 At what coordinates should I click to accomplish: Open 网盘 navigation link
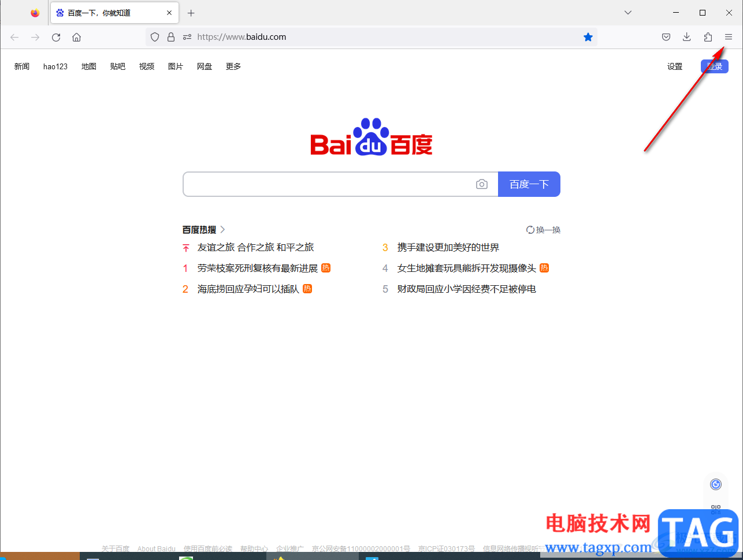pyautogui.click(x=205, y=66)
